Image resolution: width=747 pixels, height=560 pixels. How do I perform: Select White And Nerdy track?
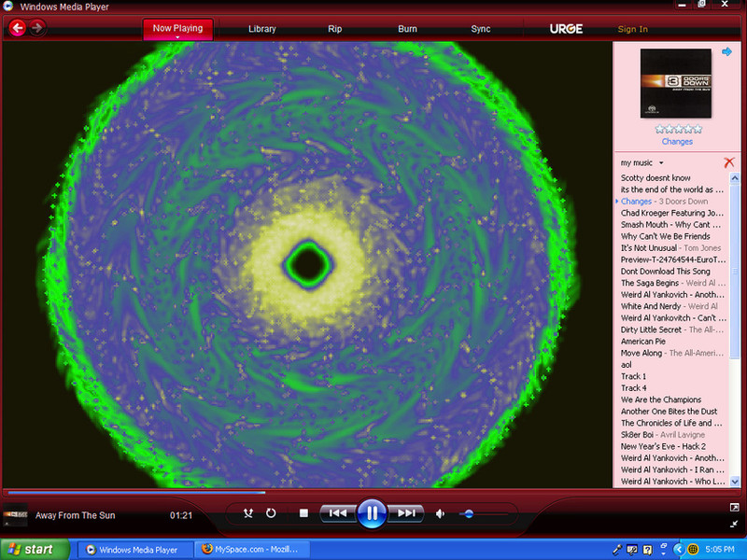[x=671, y=306]
